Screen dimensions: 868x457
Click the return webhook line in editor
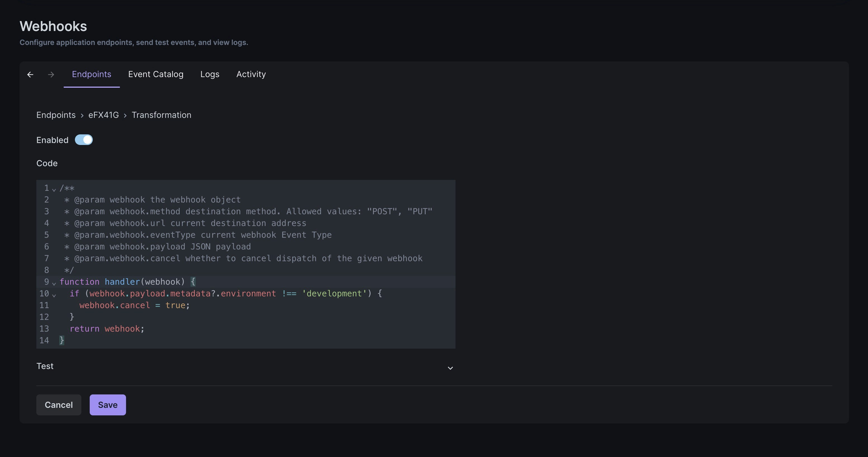(107, 329)
